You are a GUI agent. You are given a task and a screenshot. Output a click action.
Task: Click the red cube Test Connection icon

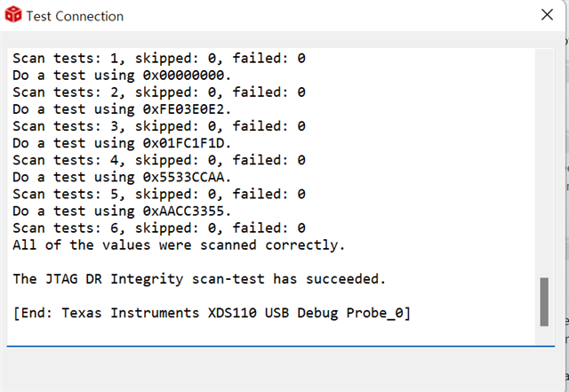[12, 16]
